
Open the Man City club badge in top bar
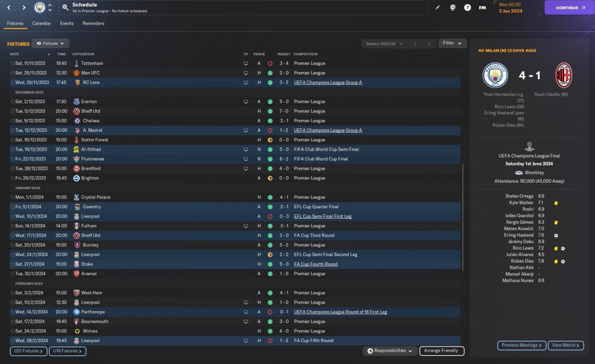[40, 7]
